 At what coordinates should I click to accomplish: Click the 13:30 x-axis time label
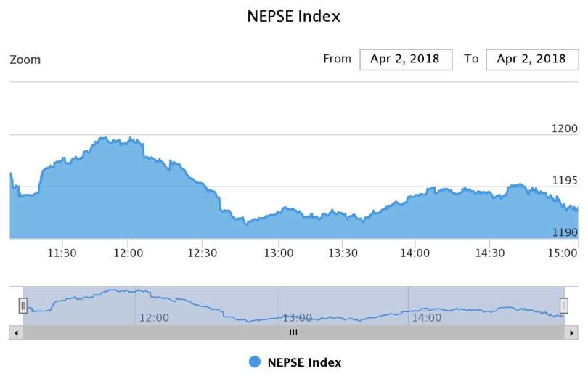tap(343, 253)
